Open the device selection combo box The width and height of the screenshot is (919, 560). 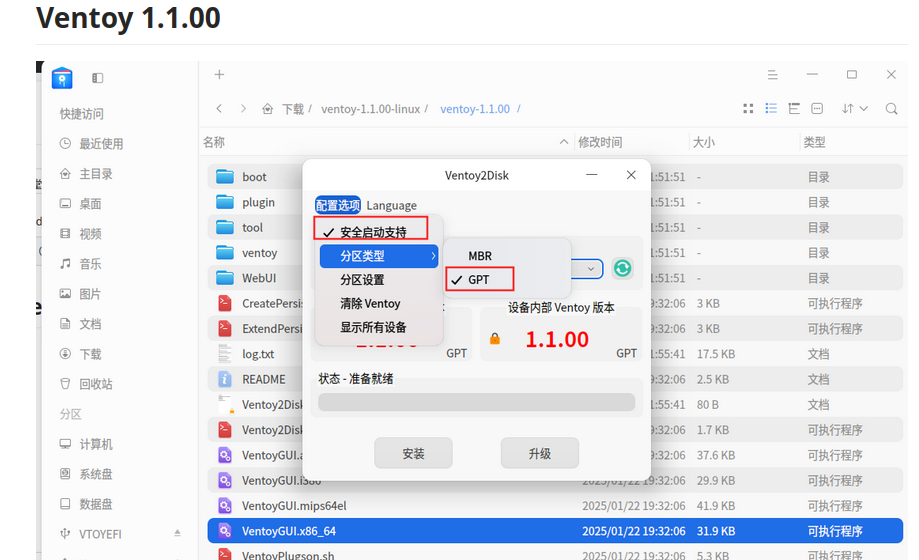[x=586, y=269]
